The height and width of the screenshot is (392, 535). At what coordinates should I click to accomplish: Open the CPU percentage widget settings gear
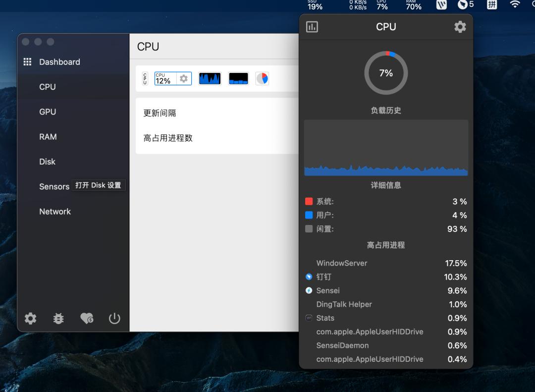(183, 78)
